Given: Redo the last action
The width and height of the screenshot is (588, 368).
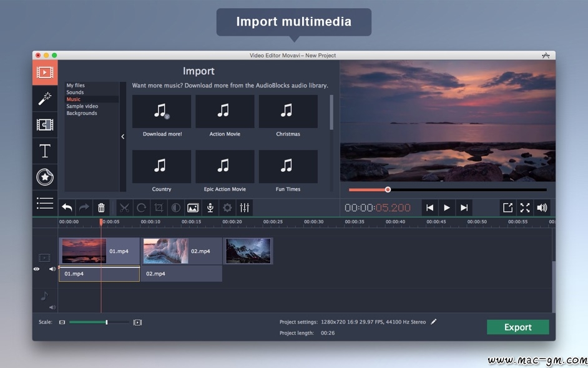Looking at the screenshot, I should (x=84, y=207).
